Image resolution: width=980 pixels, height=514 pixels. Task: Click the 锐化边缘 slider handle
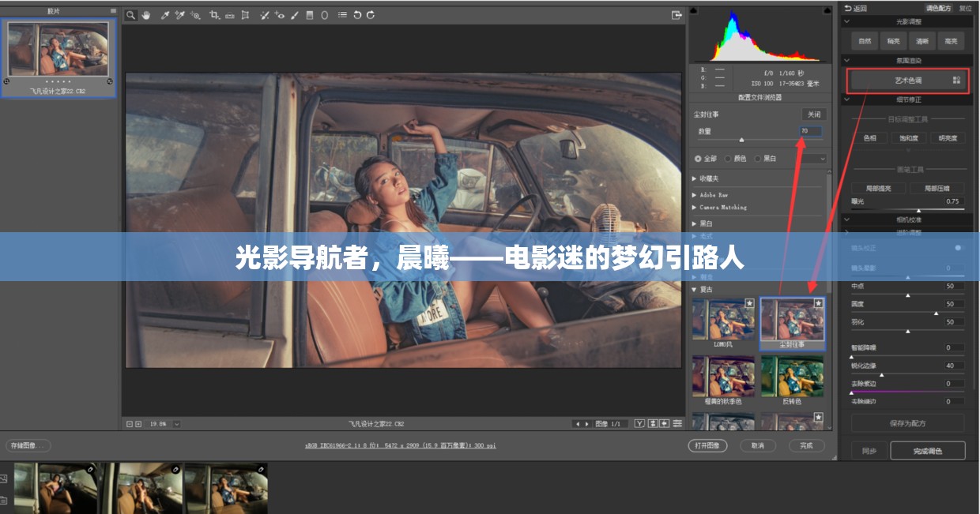coord(882,375)
